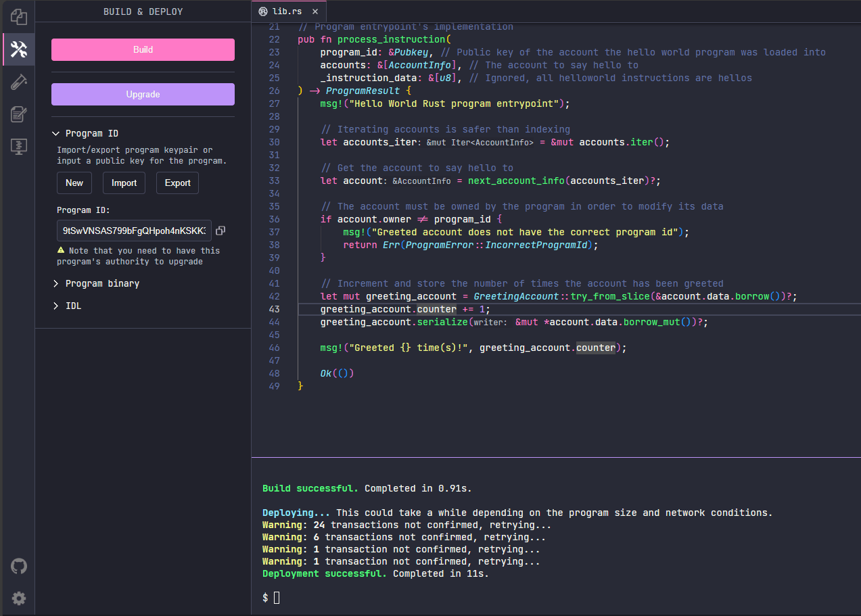Click New to generate program keypair
The image size is (861, 616).
tap(74, 183)
